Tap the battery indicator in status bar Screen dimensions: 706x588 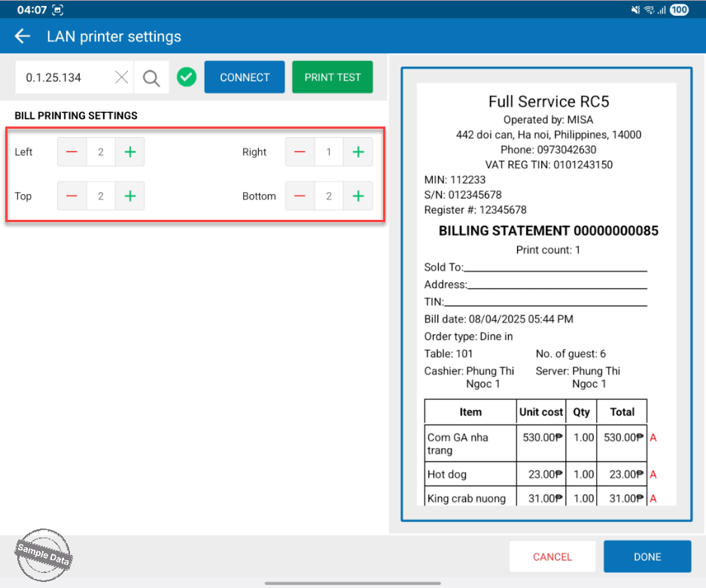[x=679, y=10]
